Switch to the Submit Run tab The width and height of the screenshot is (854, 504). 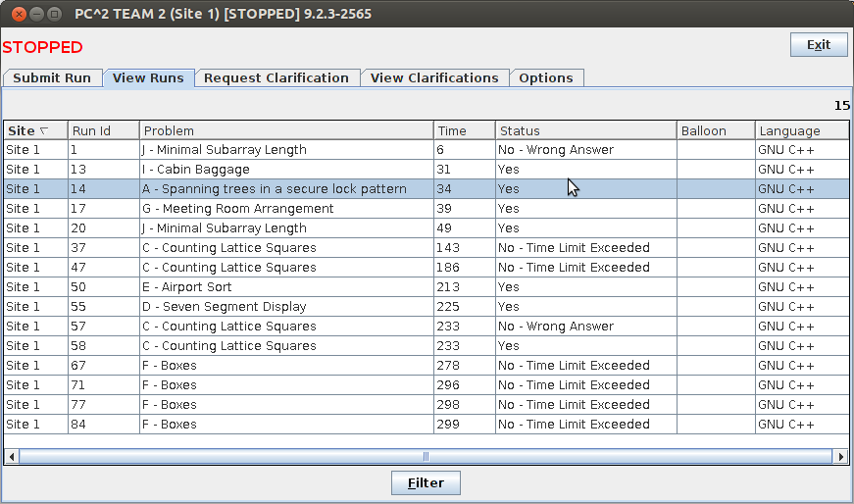[52, 78]
